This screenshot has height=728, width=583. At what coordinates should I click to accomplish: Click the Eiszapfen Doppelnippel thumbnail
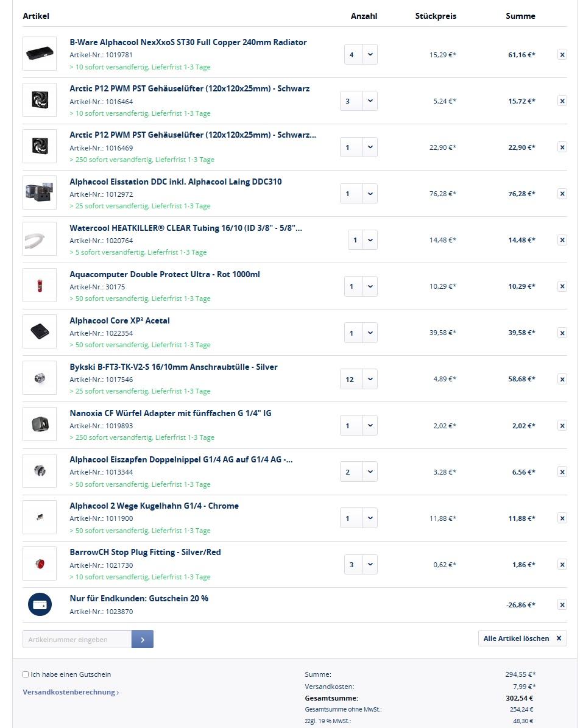[40, 471]
